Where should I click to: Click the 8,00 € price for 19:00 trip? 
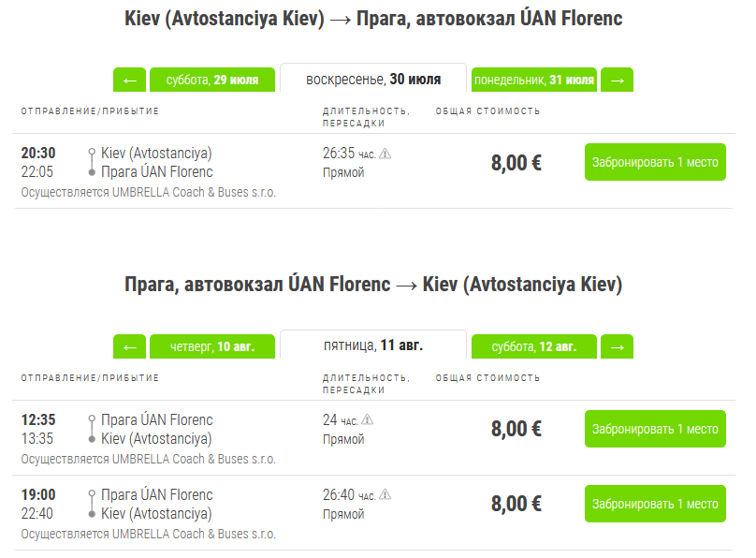(x=516, y=504)
